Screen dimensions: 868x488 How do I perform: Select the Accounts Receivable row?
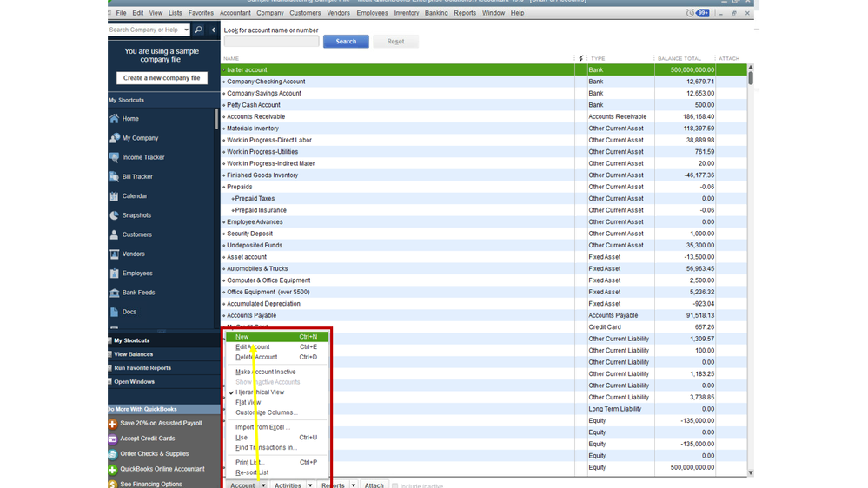tap(484, 116)
